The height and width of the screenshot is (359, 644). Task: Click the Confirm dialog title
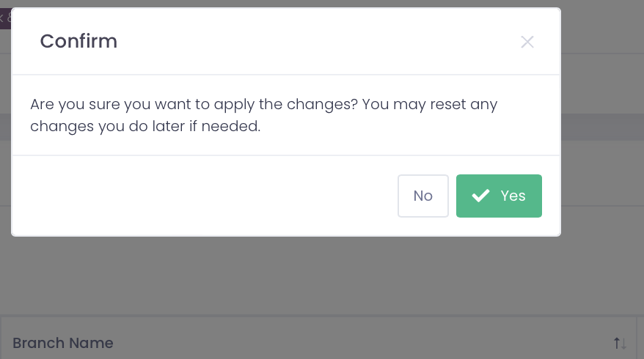[x=78, y=41]
